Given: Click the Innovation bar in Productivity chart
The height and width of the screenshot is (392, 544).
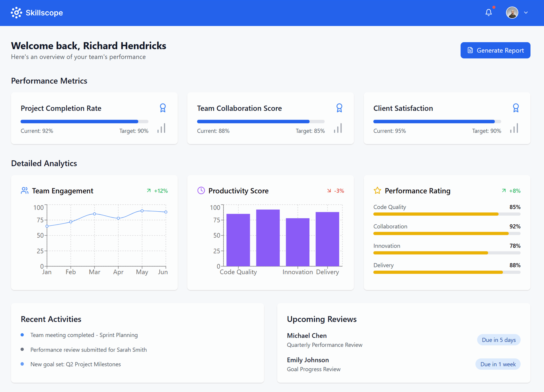Looking at the screenshot, I should [297, 242].
